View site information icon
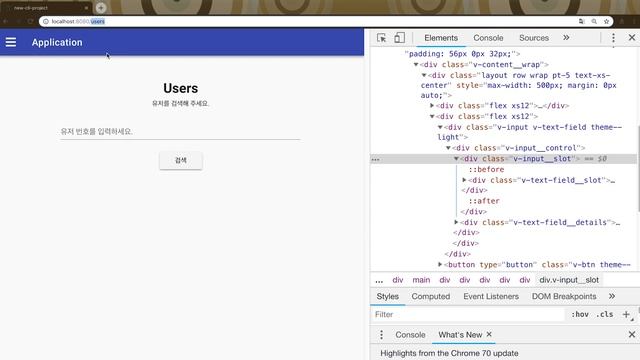This screenshot has width=640, height=360. click(x=46, y=21)
